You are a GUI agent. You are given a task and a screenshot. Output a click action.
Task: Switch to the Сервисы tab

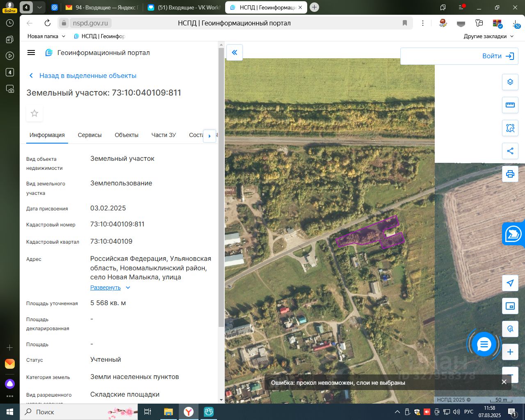coord(89,135)
